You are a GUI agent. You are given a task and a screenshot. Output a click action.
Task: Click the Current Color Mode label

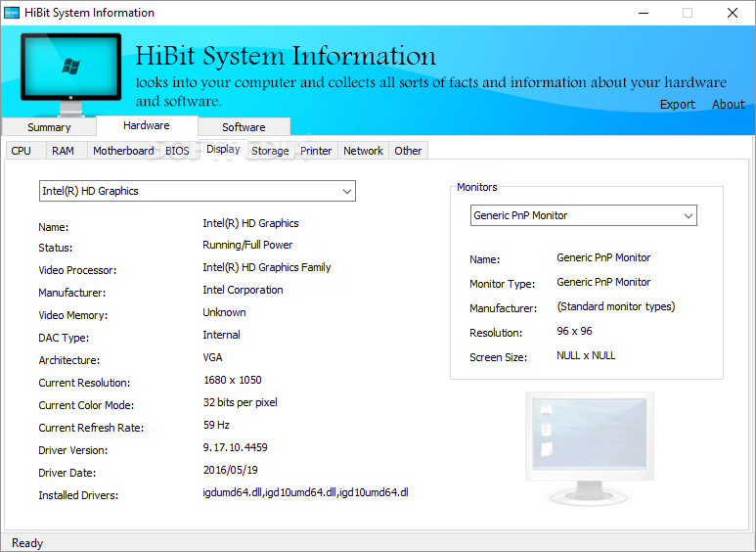click(86, 405)
